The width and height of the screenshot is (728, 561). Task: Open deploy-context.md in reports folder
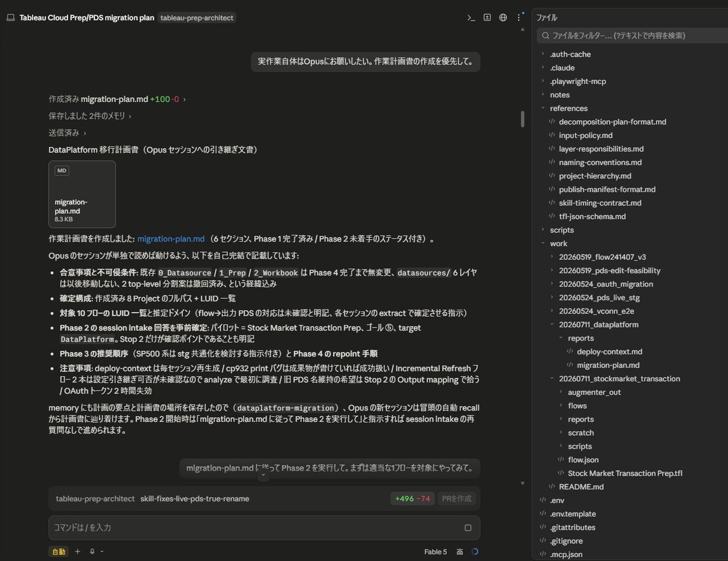coord(610,352)
